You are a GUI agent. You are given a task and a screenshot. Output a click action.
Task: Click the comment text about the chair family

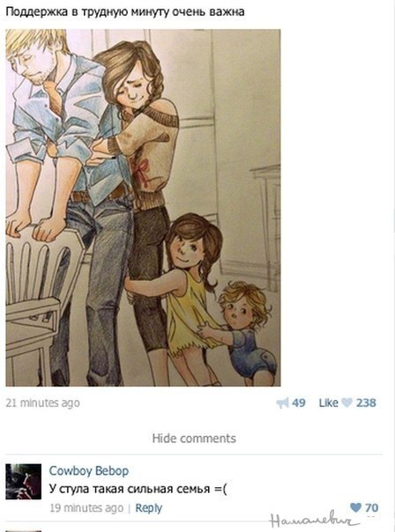coord(138,489)
